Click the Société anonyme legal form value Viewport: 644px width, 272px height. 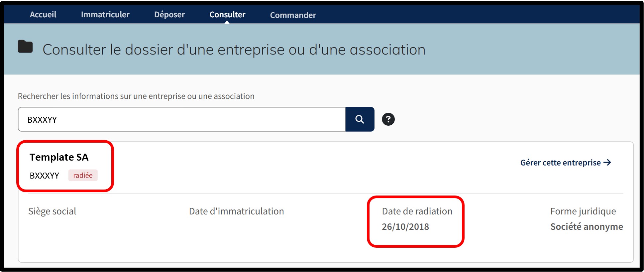pyautogui.click(x=586, y=226)
